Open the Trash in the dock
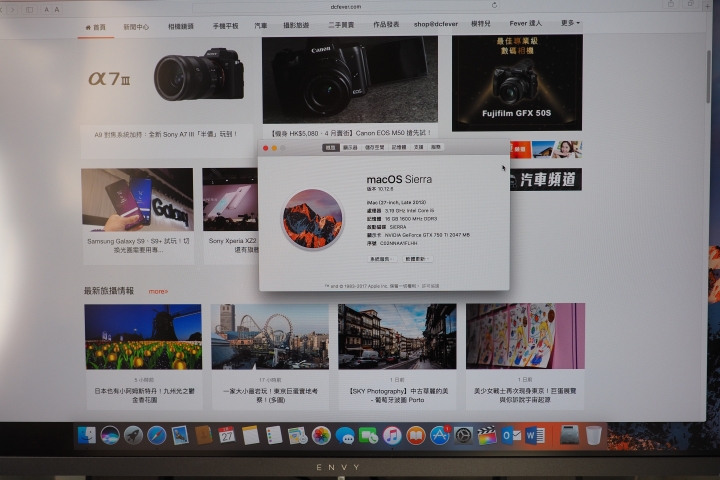 593,435
